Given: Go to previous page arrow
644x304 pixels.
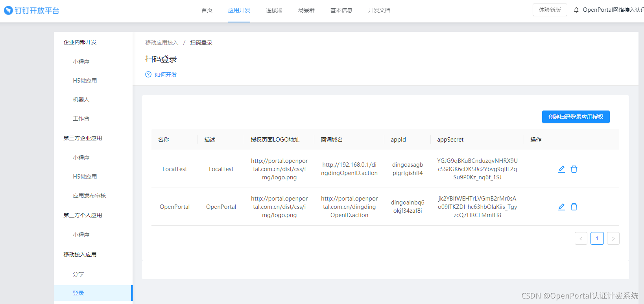Looking at the screenshot, I should [x=581, y=238].
